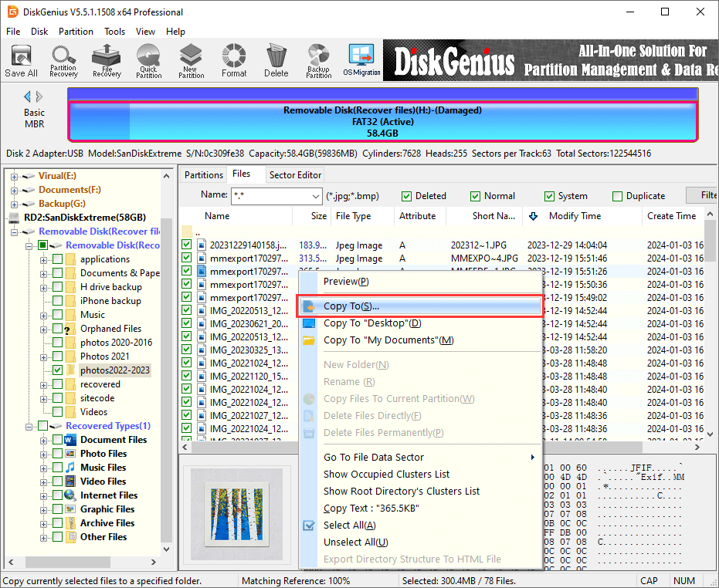The height and width of the screenshot is (588, 719).
Task: Click the tree panel vertical scrollbar
Action: pos(167,380)
